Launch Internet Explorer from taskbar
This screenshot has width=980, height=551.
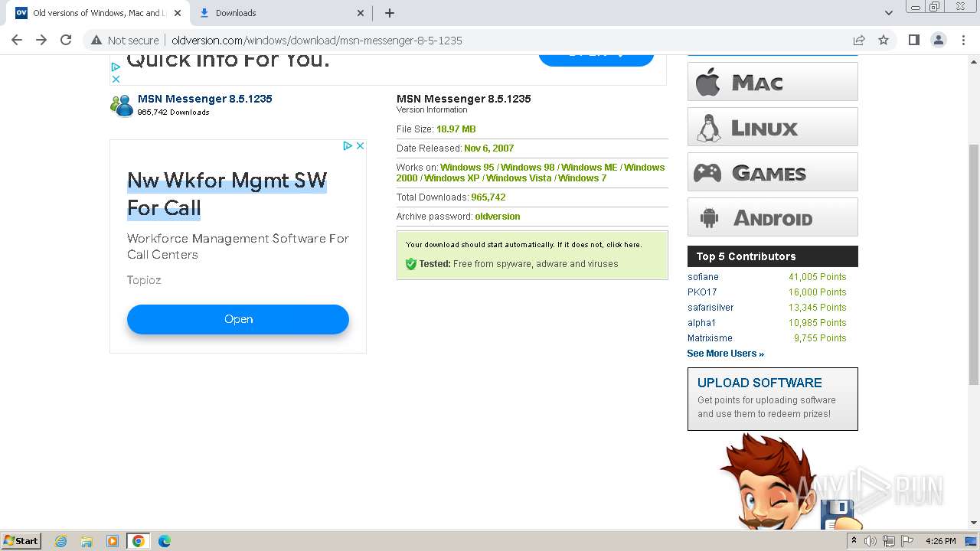(x=60, y=541)
